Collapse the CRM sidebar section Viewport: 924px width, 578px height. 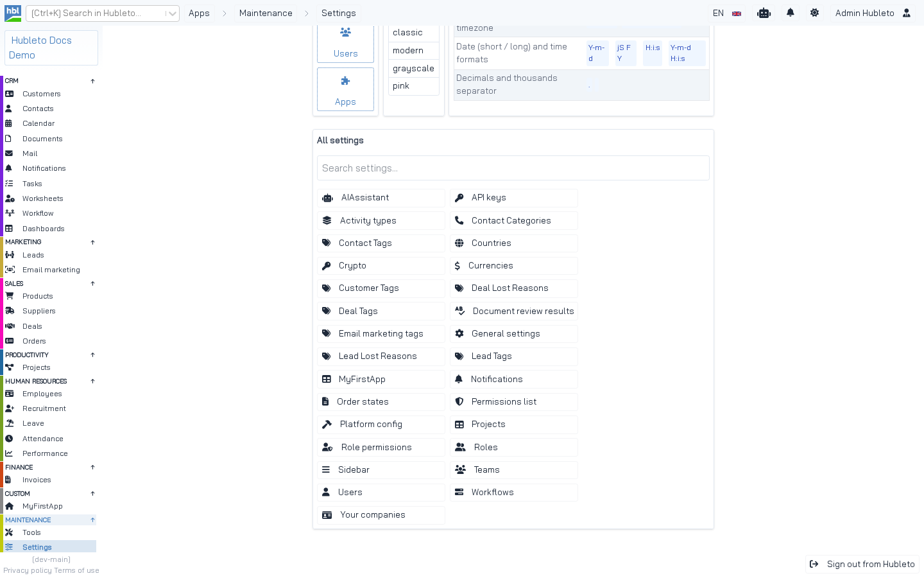[x=92, y=81]
